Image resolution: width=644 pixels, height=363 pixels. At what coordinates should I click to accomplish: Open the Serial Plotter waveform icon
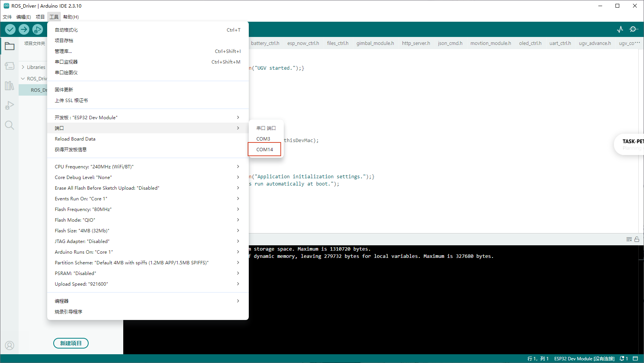(x=620, y=29)
